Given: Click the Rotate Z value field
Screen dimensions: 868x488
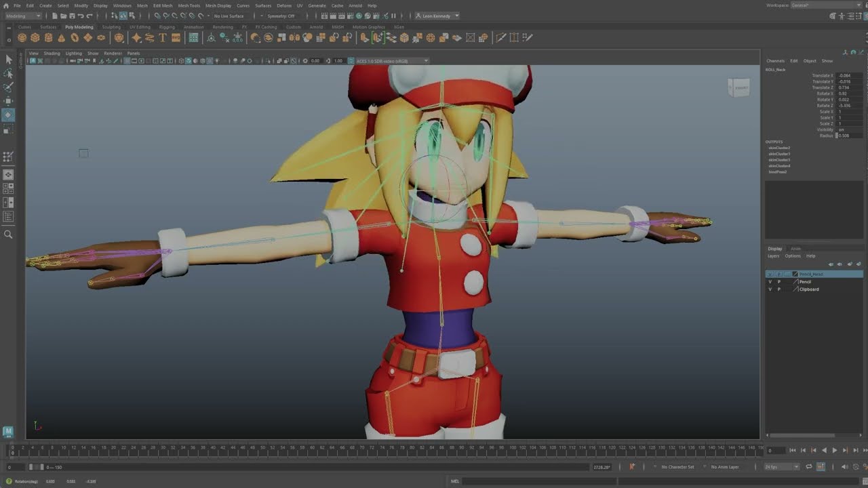Looking at the screenshot, I should click(849, 106).
